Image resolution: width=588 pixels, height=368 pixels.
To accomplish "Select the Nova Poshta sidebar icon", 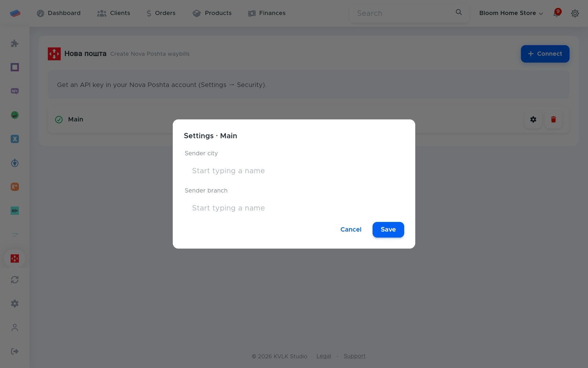I will [x=15, y=259].
